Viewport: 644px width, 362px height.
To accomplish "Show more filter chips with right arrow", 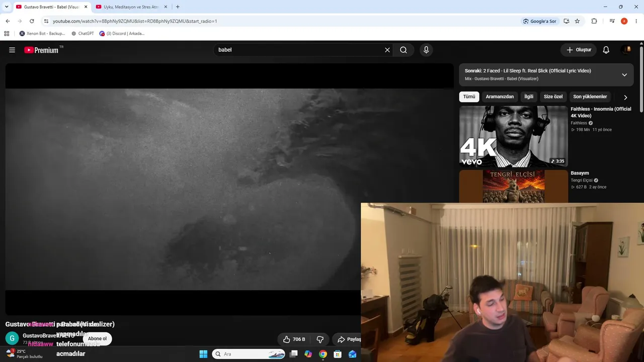I will (x=625, y=97).
